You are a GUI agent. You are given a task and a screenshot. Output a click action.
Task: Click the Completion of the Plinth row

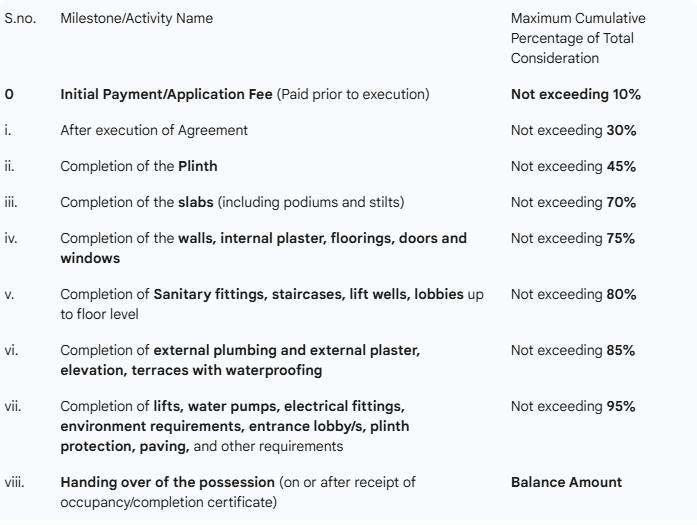139,166
